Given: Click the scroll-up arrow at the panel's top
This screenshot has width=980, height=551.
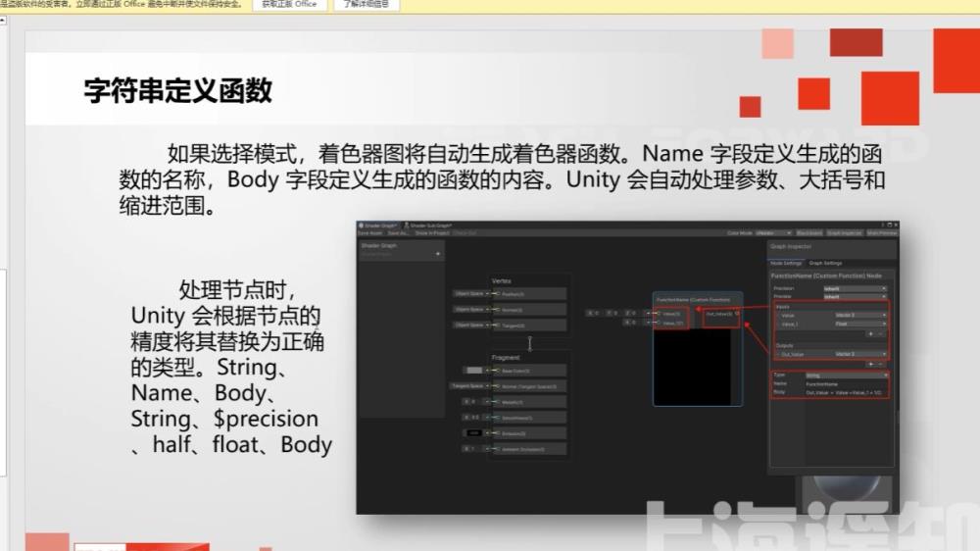Looking at the screenshot, I should pos(3,21).
